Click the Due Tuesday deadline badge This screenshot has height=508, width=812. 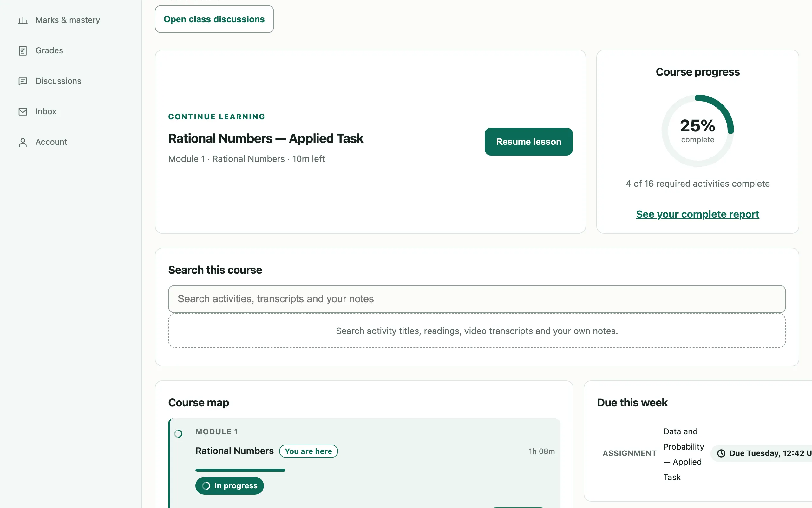(x=762, y=453)
